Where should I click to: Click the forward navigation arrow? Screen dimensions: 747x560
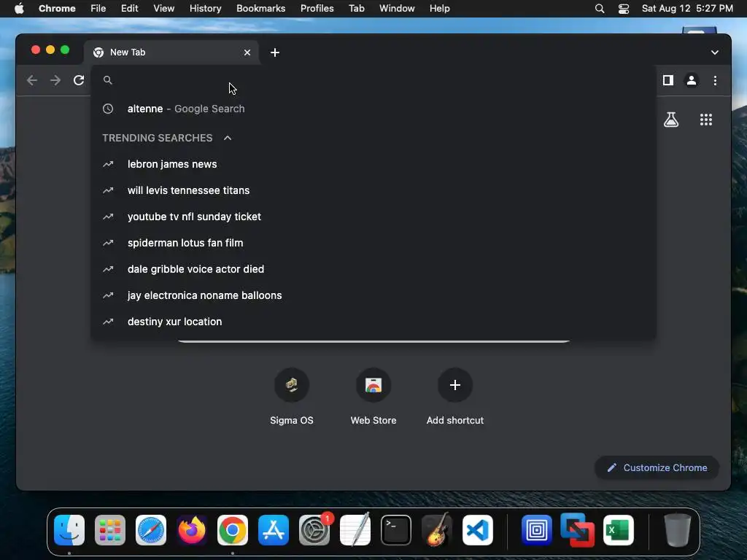pos(55,80)
